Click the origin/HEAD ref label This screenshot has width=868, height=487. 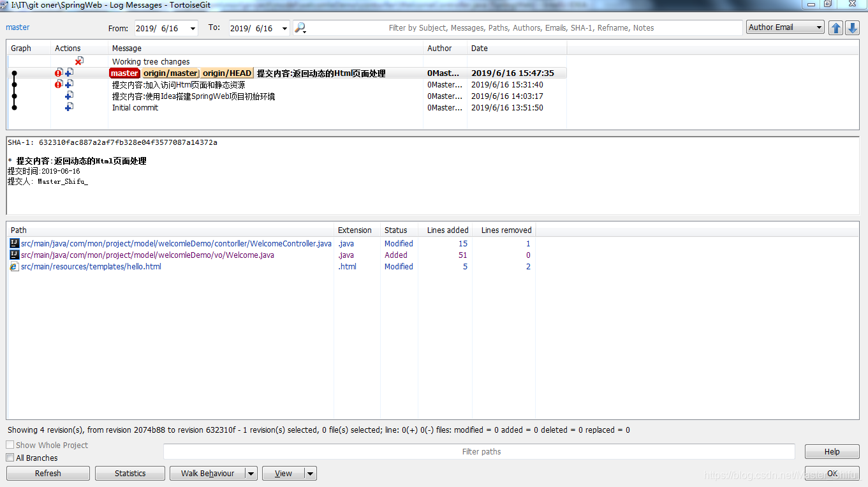click(227, 73)
